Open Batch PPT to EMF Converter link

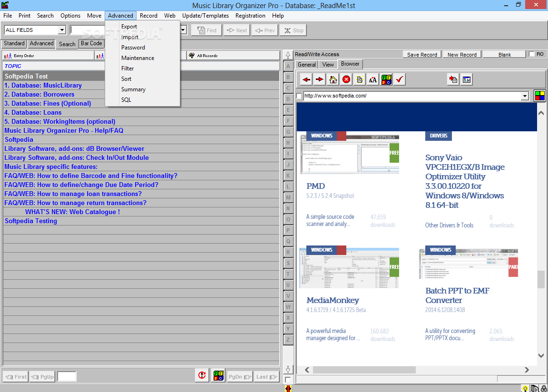point(457,295)
